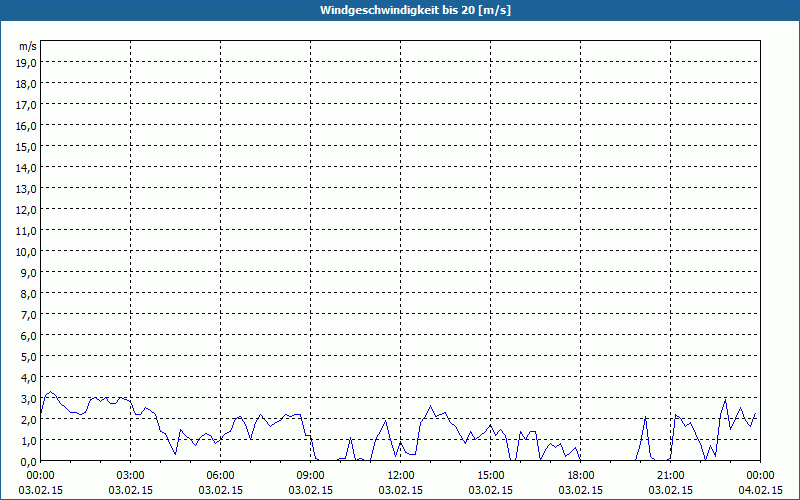Click the 09:00 time axis label

tap(311, 476)
